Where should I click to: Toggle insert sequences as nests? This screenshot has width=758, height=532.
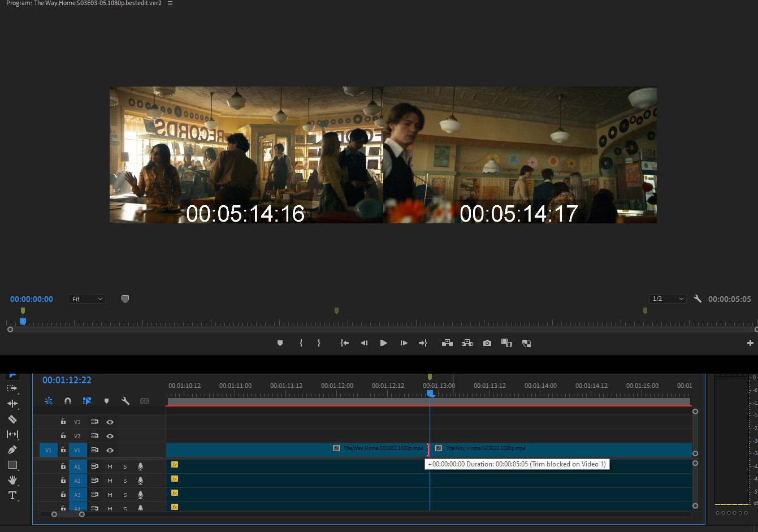(x=49, y=401)
